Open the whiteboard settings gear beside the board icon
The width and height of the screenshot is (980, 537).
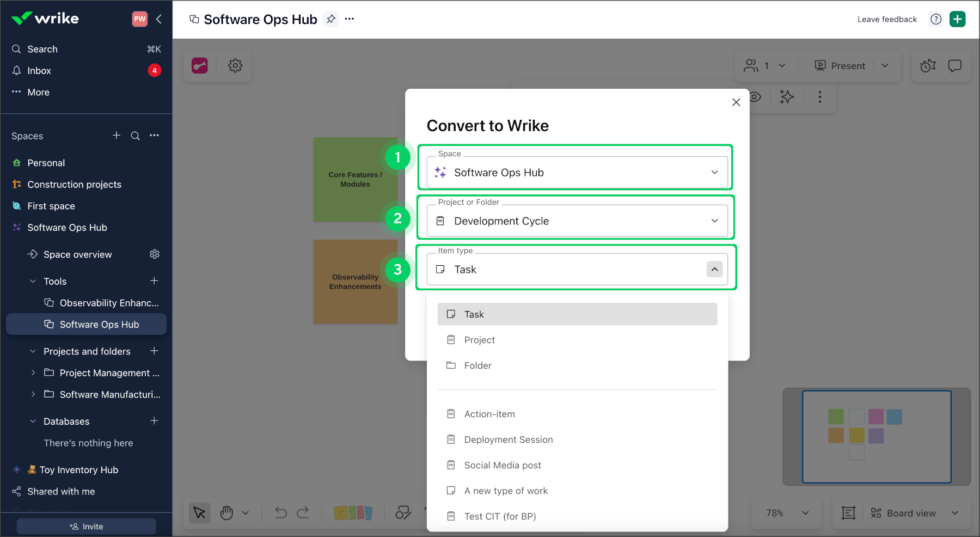(235, 65)
